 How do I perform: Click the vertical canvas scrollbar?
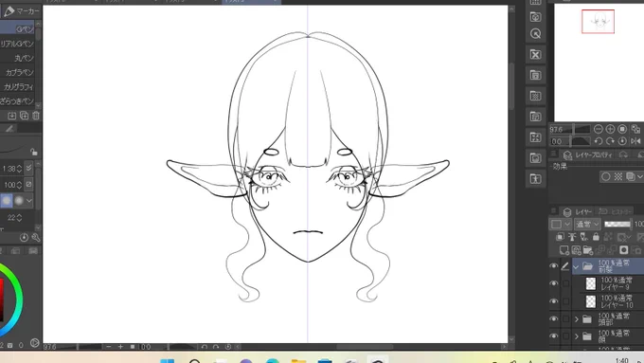tap(511, 86)
